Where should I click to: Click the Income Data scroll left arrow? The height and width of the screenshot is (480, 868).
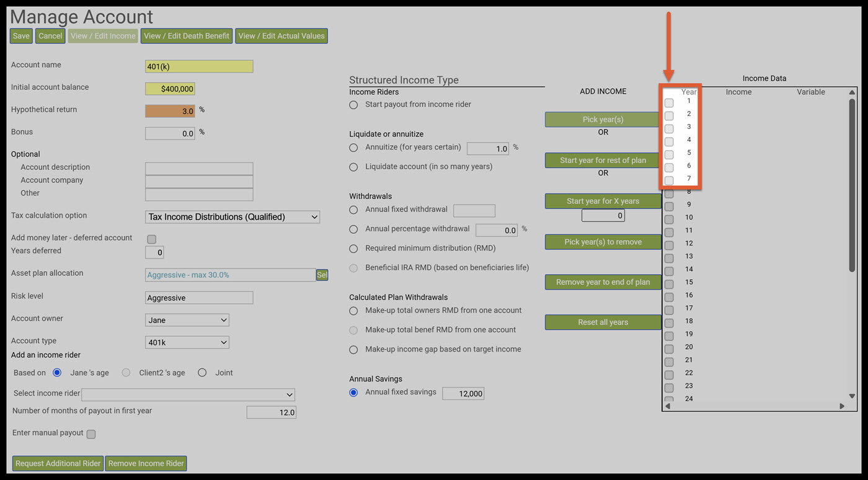coord(668,406)
